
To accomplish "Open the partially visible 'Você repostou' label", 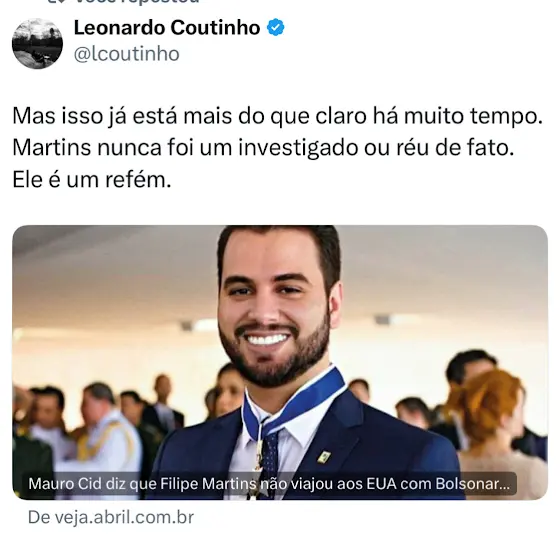I will coord(138,1).
